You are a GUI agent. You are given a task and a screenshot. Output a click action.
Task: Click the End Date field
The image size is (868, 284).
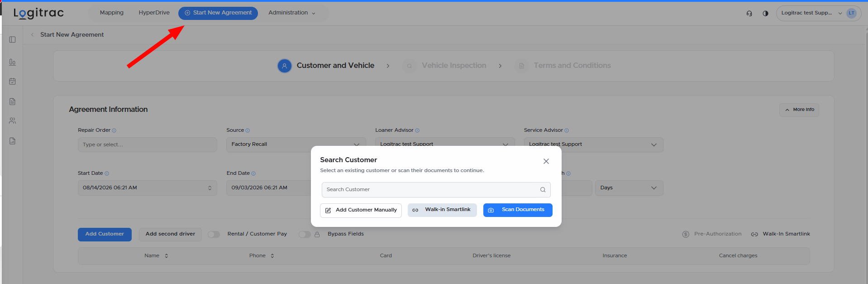[269, 188]
